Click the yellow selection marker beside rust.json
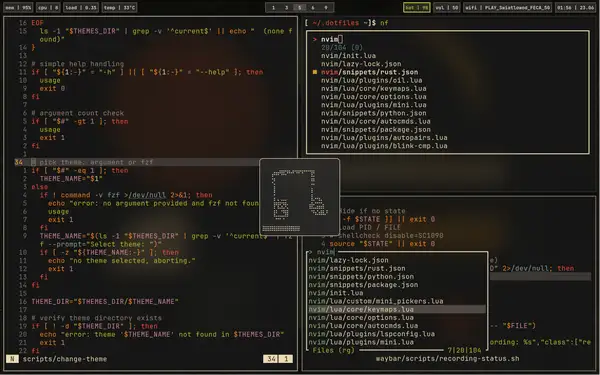Screen dimensions: 600x375 pos(315,72)
